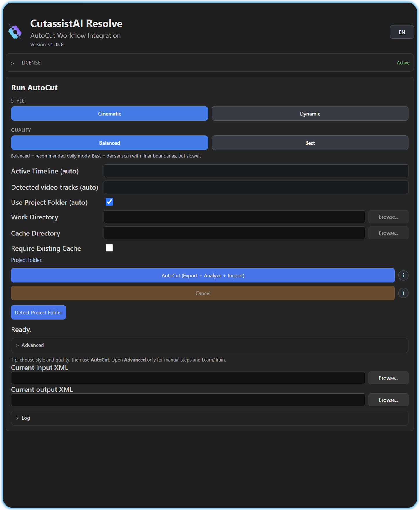Image resolution: width=420 pixels, height=510 pixels.
Task: Run AutoCut (Export + Analyze + Import)
Action: point(203,275)
